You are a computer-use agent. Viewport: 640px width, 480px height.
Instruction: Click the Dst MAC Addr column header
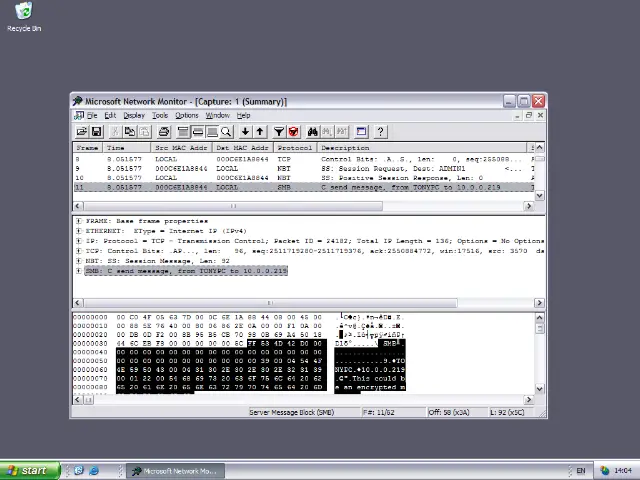click(x=243, y=148)
